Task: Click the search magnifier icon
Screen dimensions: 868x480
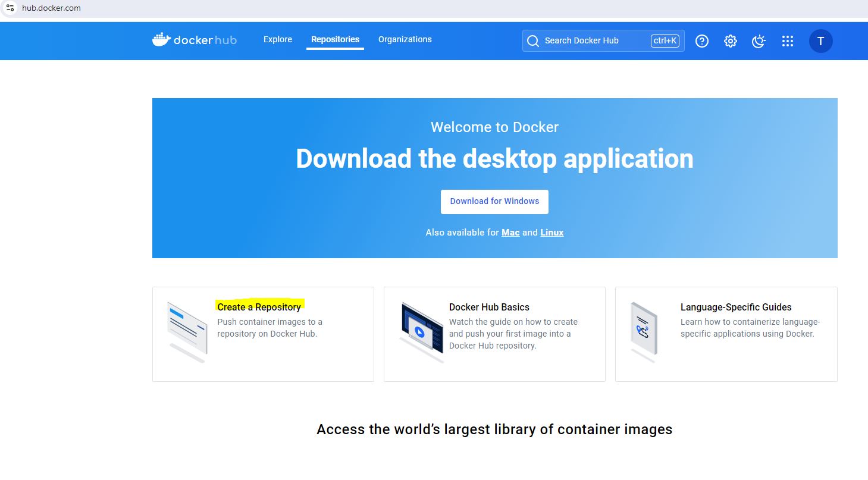Action: [x=533, y=41]
